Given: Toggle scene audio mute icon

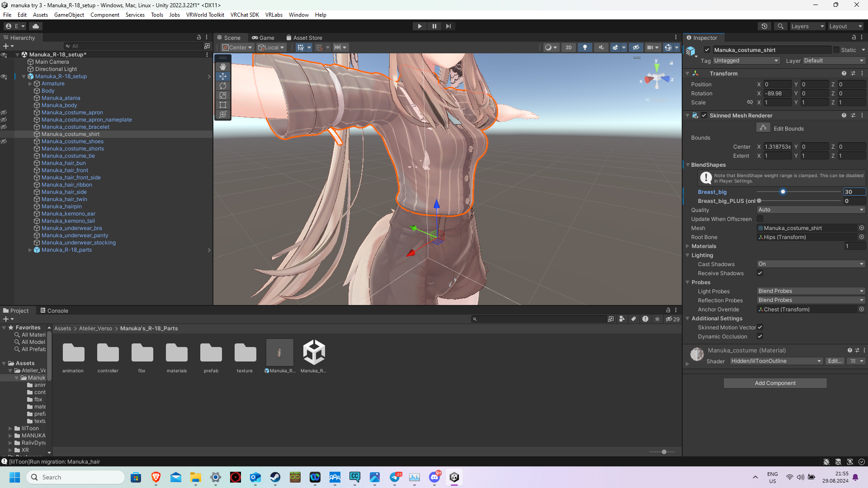Looking at the screenshot, I should coord(601,47).
